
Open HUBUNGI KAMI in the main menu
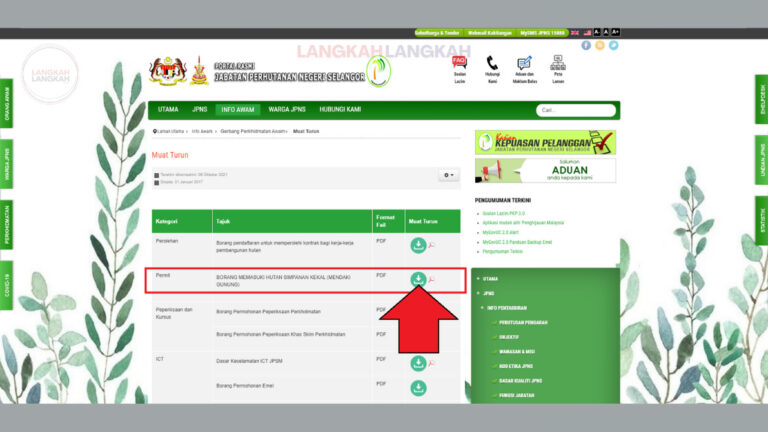tap(340, 110)
